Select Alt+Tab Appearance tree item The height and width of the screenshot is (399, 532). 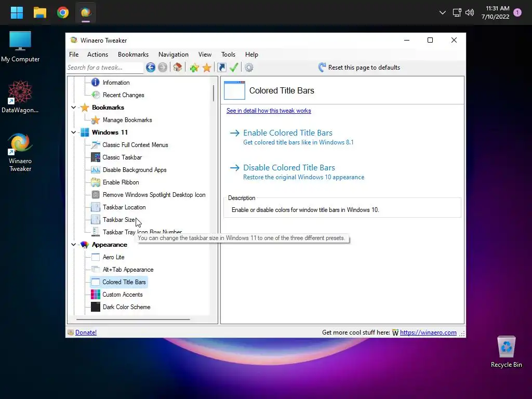click(128, 270)
